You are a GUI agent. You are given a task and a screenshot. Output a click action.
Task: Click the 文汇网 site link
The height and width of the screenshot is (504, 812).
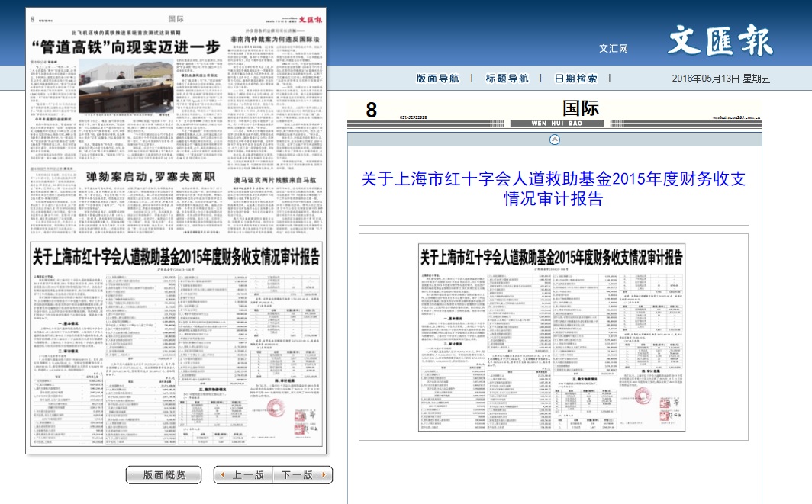point(614,49)
